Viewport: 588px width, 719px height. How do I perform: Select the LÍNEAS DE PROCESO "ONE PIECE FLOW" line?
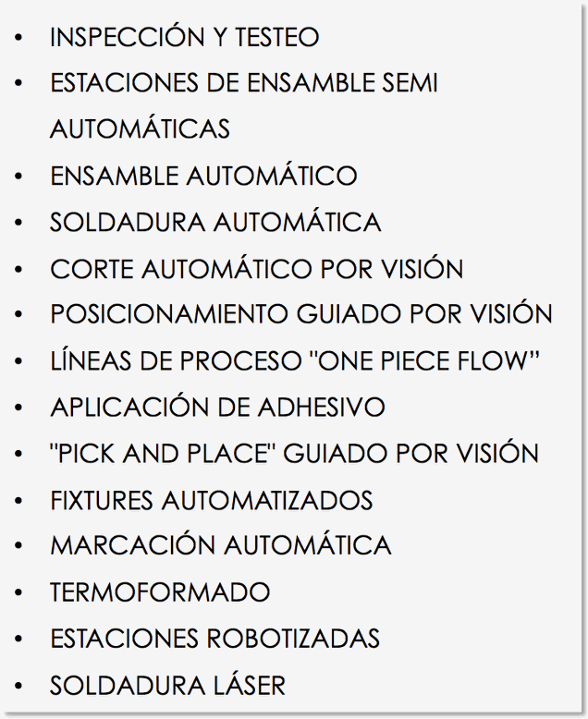294,360
